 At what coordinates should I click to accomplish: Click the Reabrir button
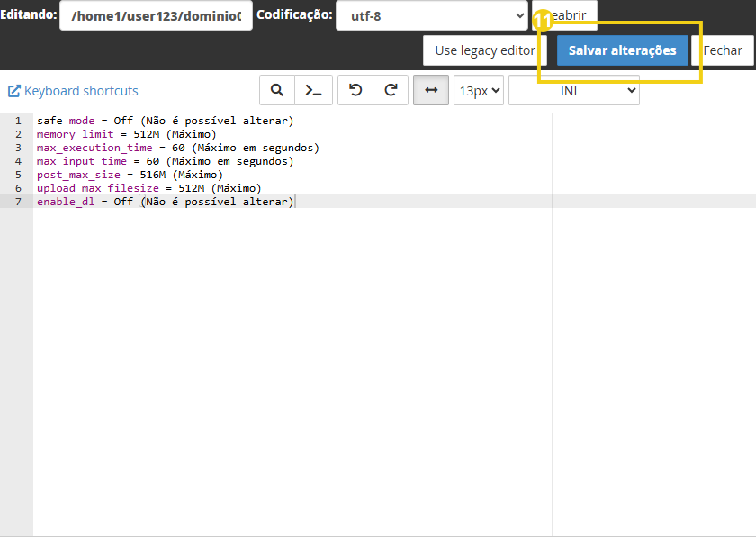(565, 15)
